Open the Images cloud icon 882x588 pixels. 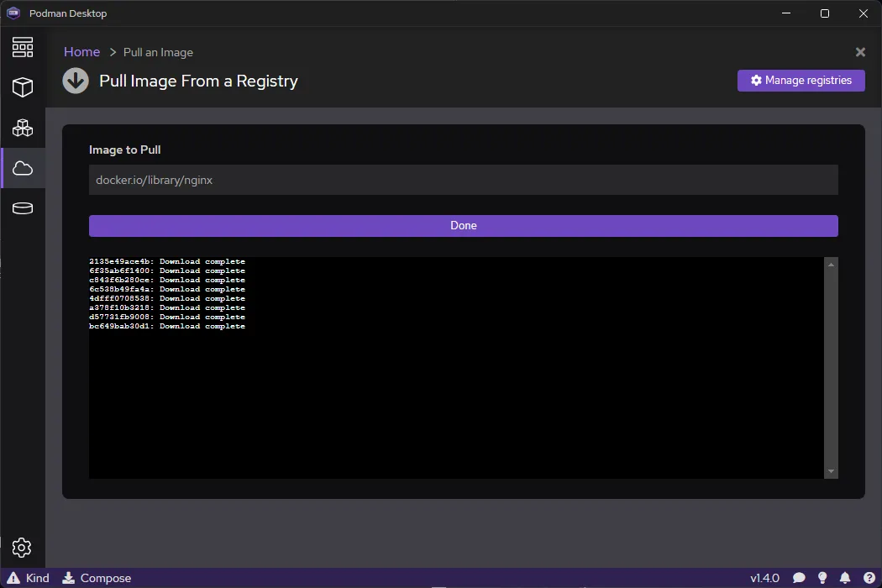23,168
